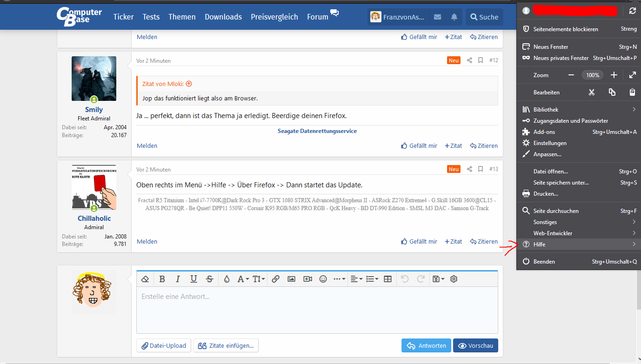Zoom out with the minus button in Firefox menu
Screen dimensions: 641x364
[571, 75]
